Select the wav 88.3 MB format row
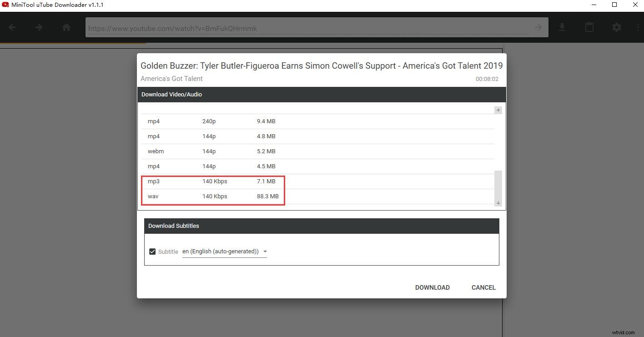 (213, 196)
